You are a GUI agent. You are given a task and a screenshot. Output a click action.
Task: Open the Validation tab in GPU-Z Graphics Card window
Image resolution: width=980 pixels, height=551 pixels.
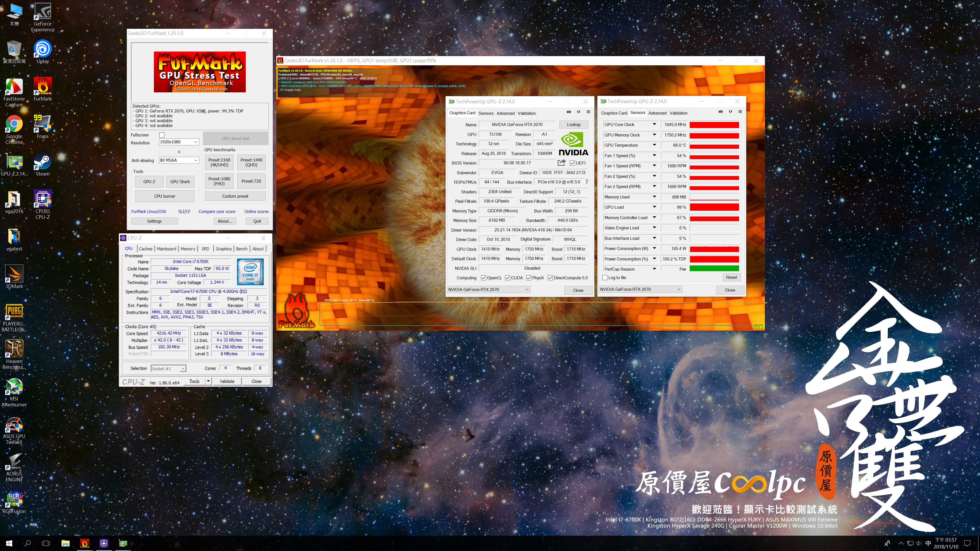(x=526, y=113)
